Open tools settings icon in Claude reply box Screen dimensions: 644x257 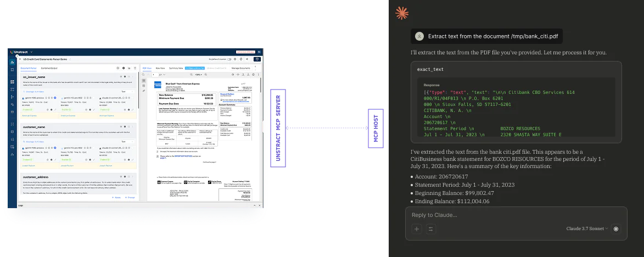point(431,229)
